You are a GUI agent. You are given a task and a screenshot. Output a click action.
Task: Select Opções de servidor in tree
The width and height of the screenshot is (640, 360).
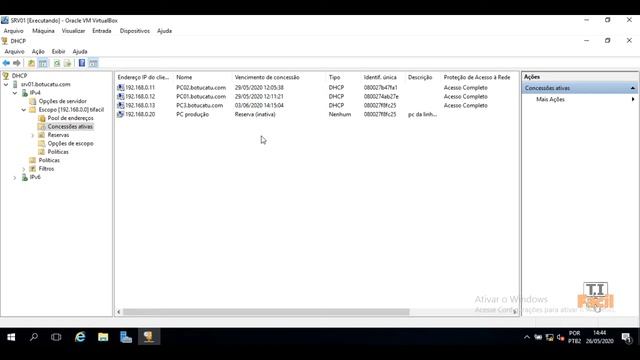coord(62,101)
